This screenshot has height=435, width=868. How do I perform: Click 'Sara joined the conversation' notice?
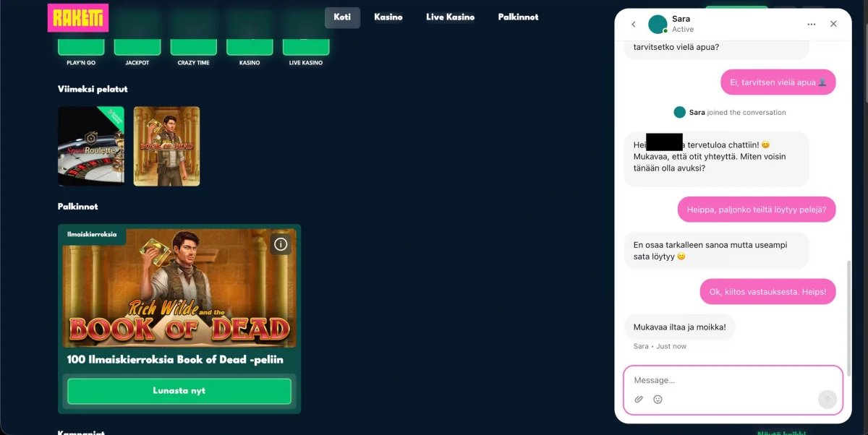point(730,113)
